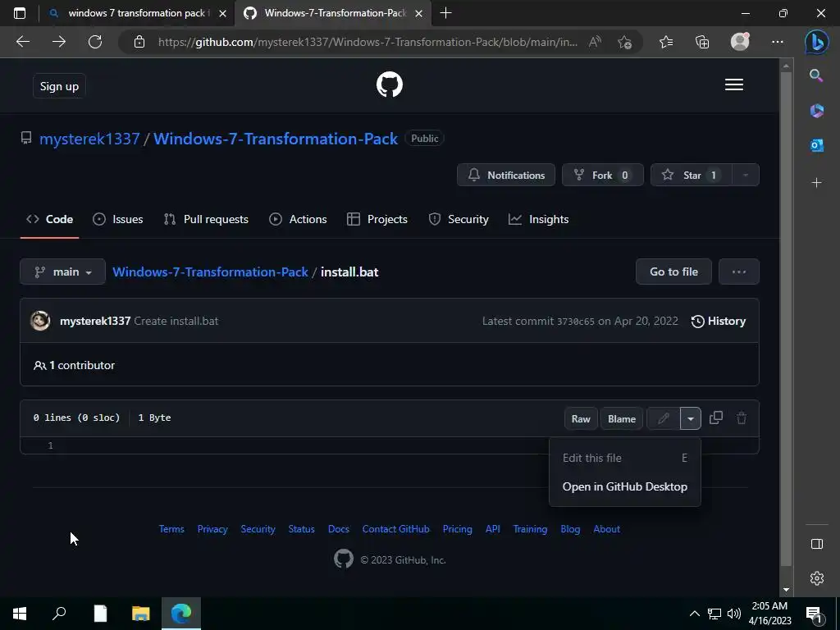Viewport: 840px width, 630px height.
Task: Select Edit this file menu entry
Action: 624,458
